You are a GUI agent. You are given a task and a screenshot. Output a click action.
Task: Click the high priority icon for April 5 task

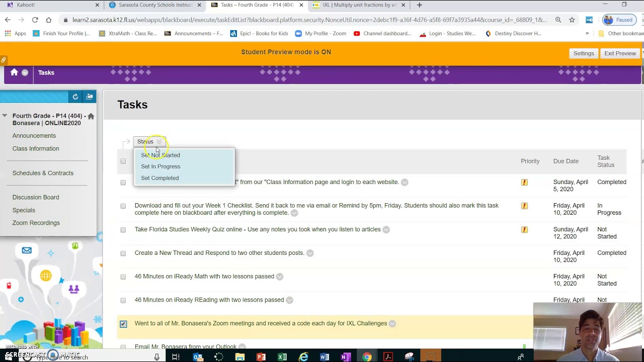(x=524, y=183)
